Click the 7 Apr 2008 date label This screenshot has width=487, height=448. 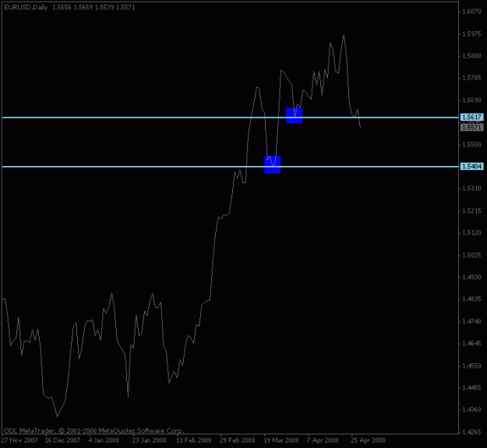click(323, 440)
